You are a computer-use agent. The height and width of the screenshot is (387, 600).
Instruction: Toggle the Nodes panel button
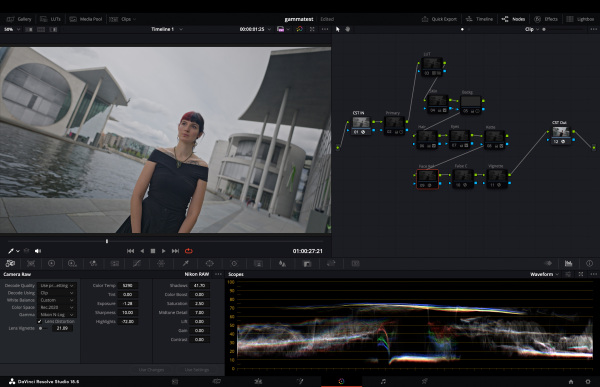tap(514, 19)
